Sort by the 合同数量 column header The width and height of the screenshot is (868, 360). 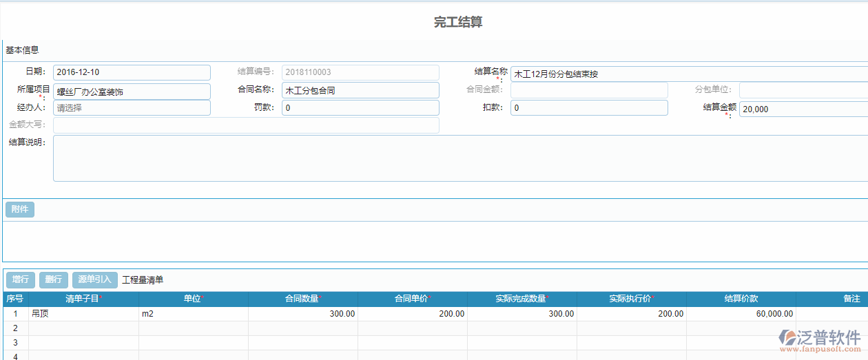pyautogui.click(x=302, y=299)
